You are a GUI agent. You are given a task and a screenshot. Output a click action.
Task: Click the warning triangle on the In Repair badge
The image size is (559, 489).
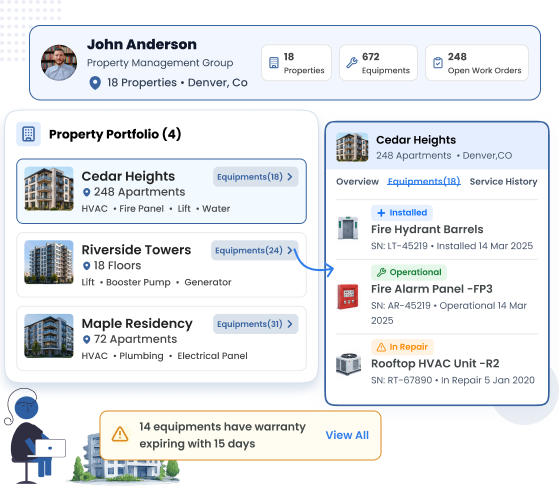(x=381, y=347)
